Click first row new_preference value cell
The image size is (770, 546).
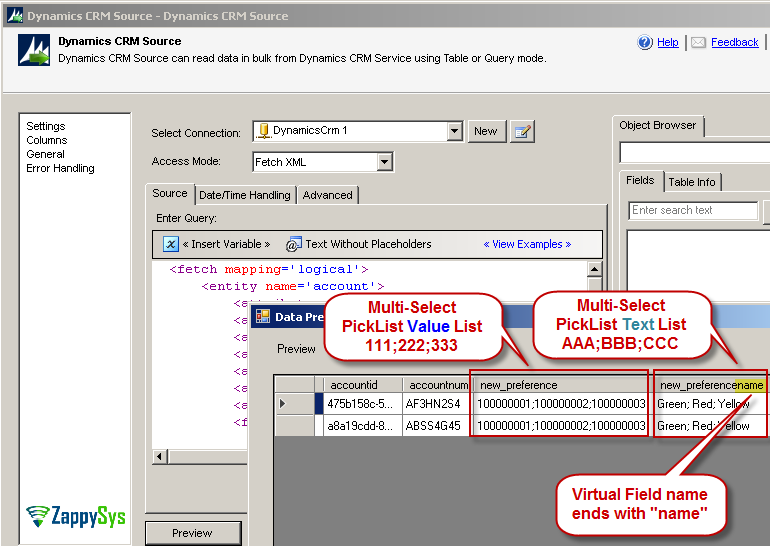pyautogui.click(x=559, y=404)
